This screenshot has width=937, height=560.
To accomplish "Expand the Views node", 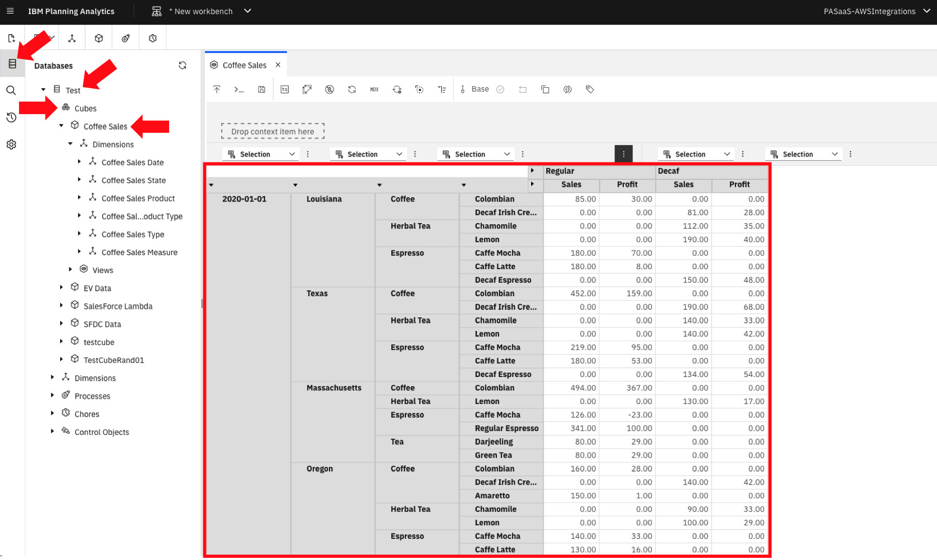I will (x=70, y=269).
